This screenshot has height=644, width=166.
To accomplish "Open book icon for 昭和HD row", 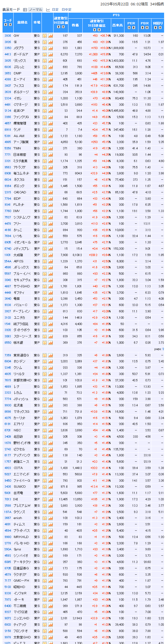I will (x=45, y=587).
